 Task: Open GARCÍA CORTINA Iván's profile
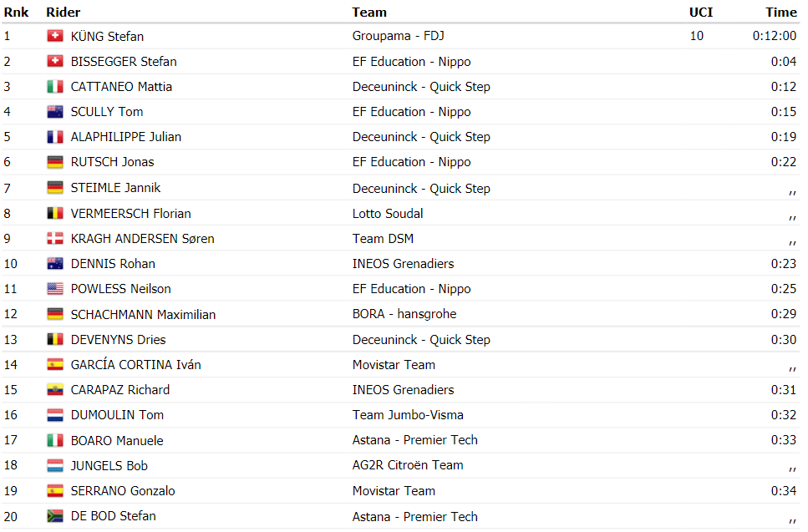[135, 365]
